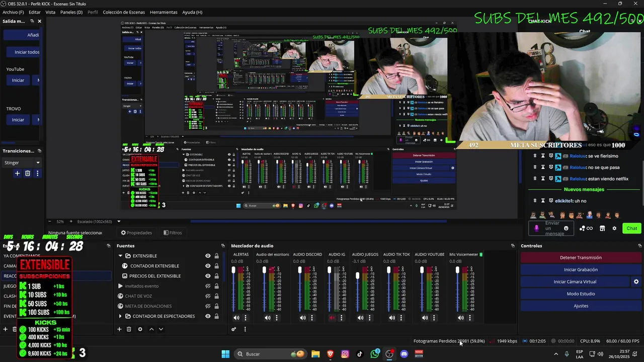Open the emoji picker in chat box
Image resolution: width=644 pixels, height=362 pixels.
point(566,228)
